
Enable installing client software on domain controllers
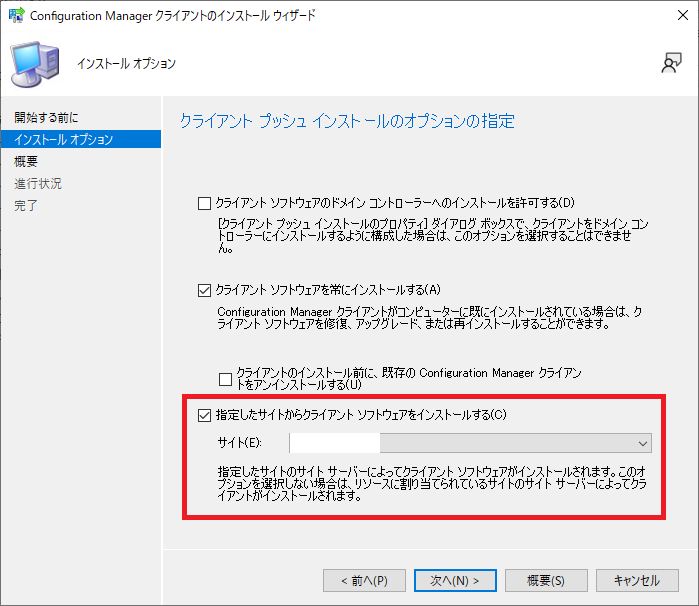click(x=206, y=203)
